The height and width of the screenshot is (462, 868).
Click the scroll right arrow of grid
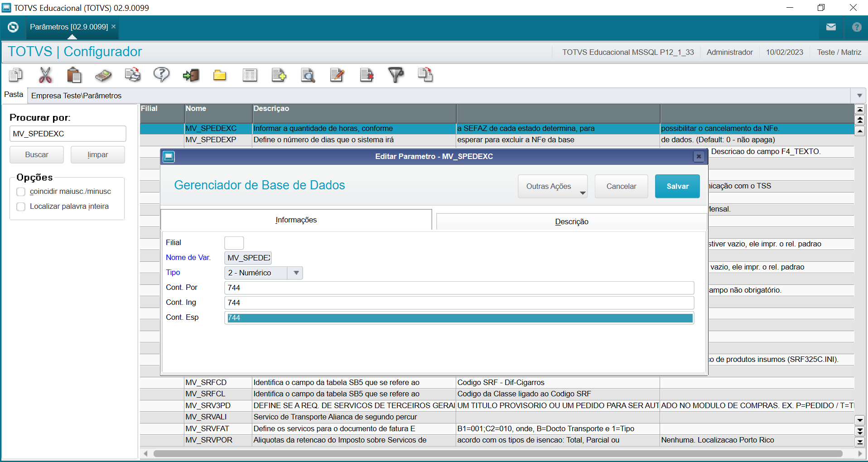(x=860, y=453)
